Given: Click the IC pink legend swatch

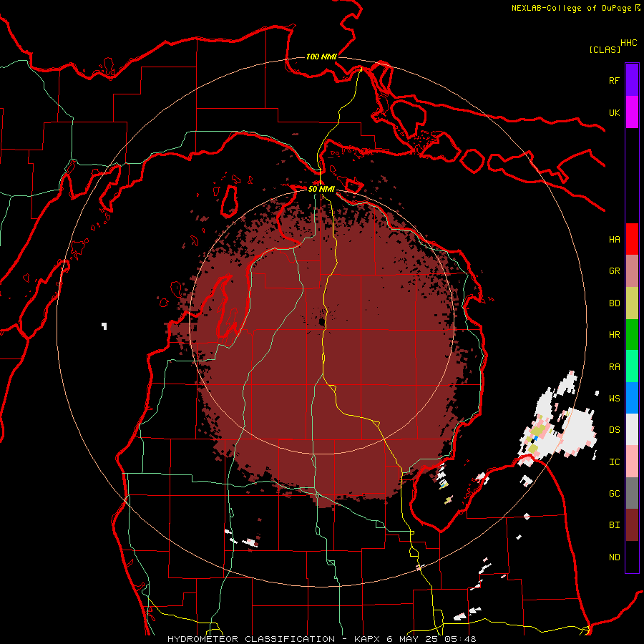Looking at the screenshot, I should click(632, 462).
